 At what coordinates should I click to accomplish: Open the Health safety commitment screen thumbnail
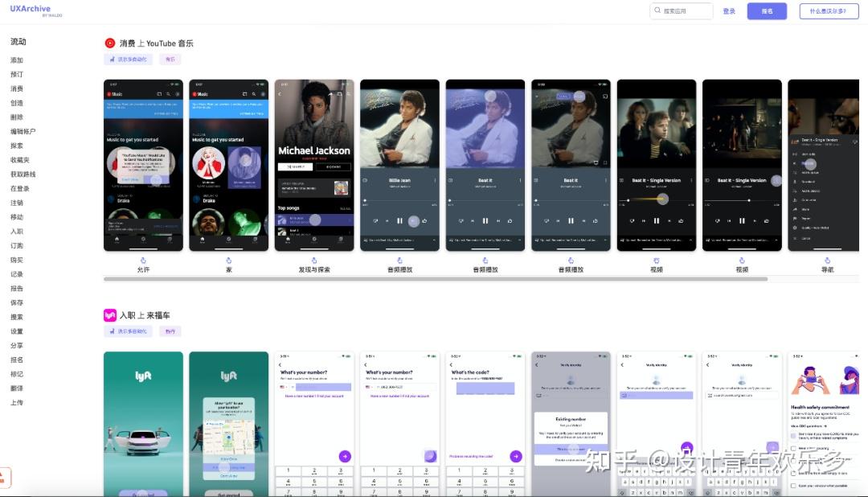click(824, 424)
